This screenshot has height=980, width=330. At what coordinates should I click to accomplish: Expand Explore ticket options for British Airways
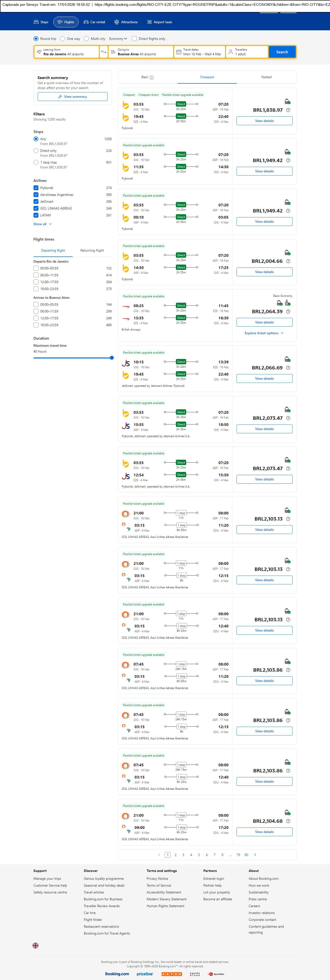click(x=264, y=333)
